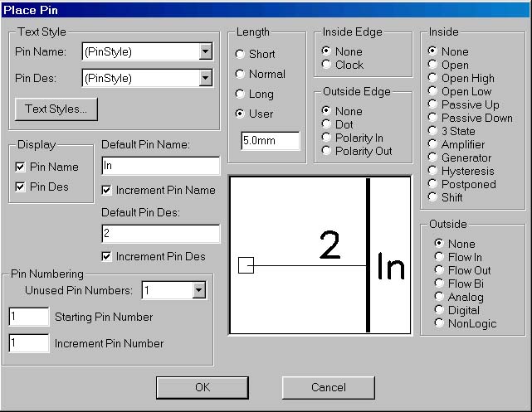Click the Text Styles... button
This screenshot has width=532, height=412.
[x=56, y=109]
